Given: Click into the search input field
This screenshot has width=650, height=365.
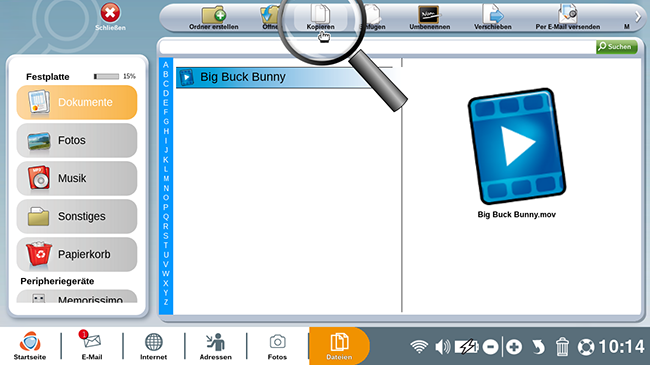Looking at the screenshot, I should (377, 47).
